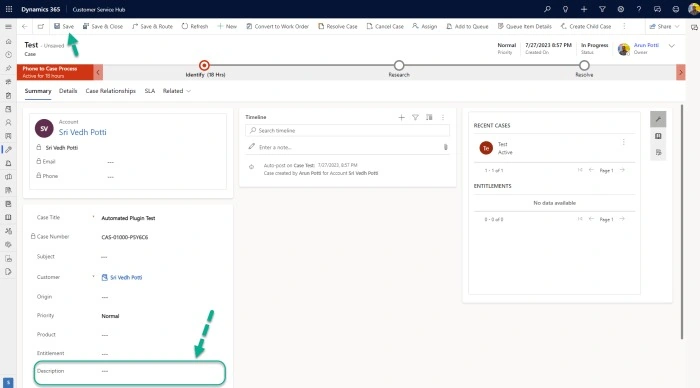Viewport: 700px width, 388px height.
Task: Click Add to Queue command
Action: tap(467, 26)
